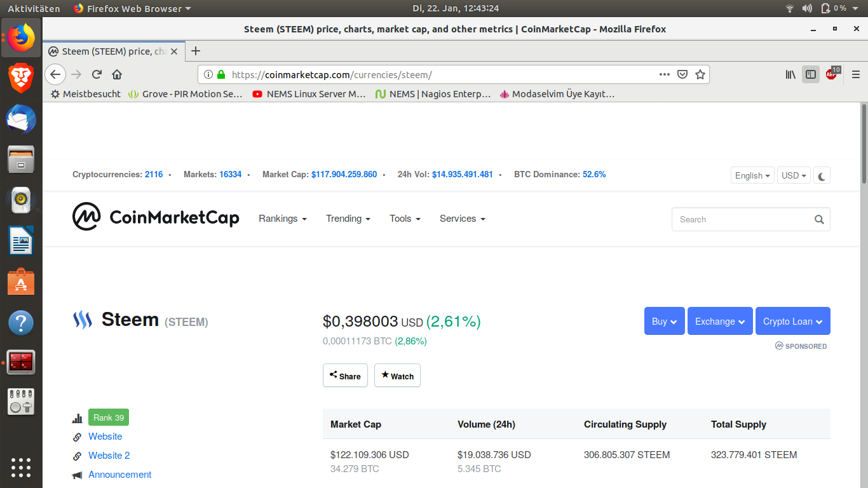
Task: Open the Wi-Fi network indicator
Action: (x=790, y=8)
